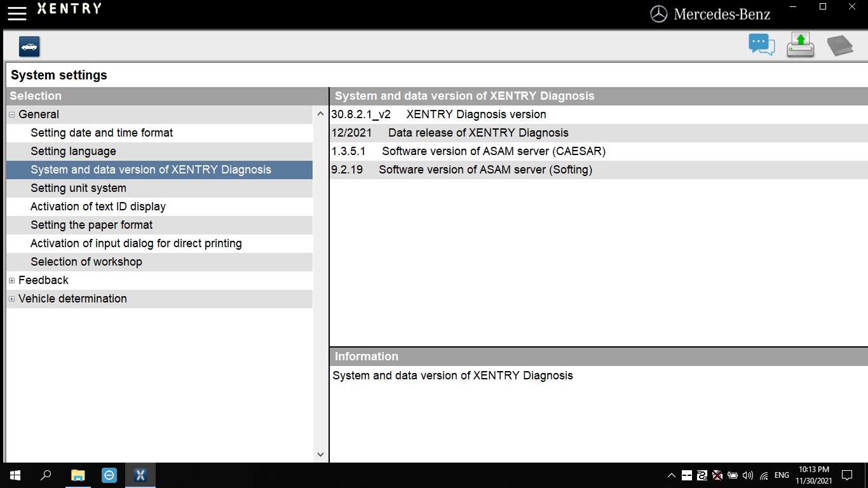This screenshot has width=868, height=488.
Task: Click the volume speaker tray icon
Action: click(747, 475)
